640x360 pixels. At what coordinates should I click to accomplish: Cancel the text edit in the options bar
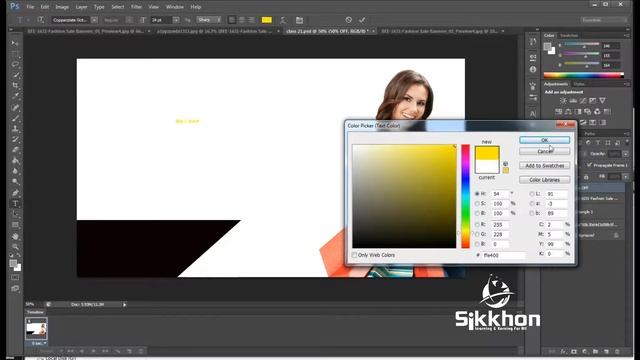[348, 20]
